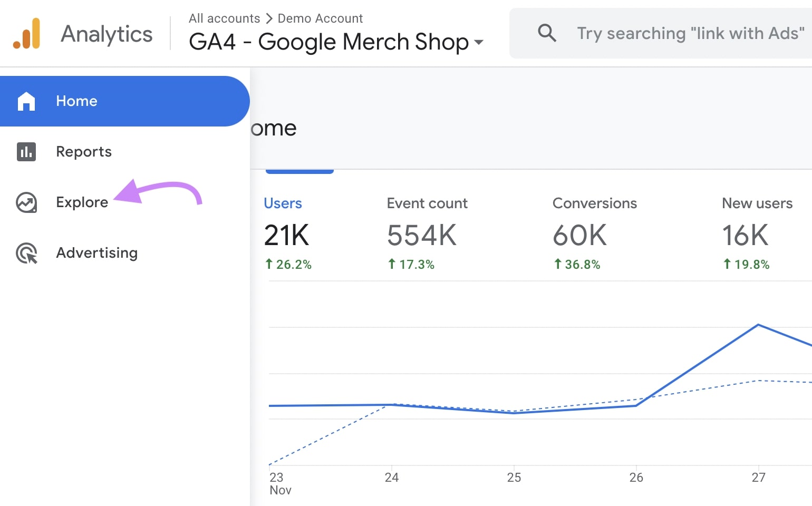Click the orange Google Analytics logo
Viewport: 812px width, 506px height.
(27, 34)
